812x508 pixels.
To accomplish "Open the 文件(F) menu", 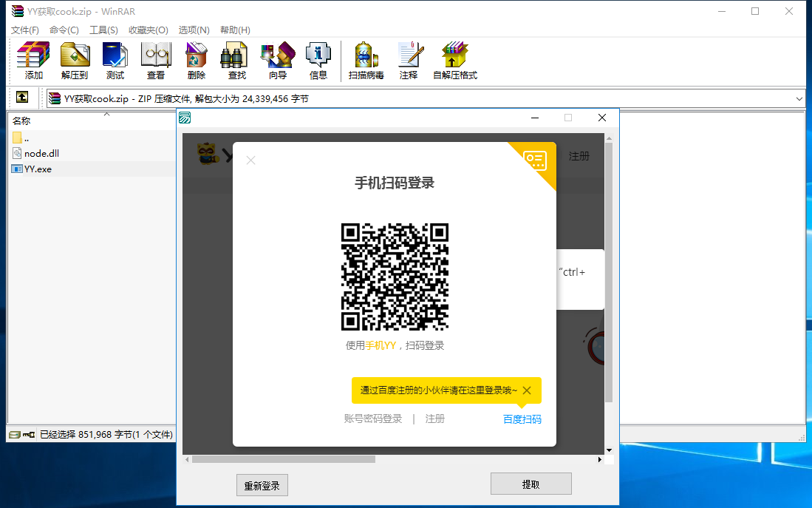I will pyautogui.click(x=25, y=30).
